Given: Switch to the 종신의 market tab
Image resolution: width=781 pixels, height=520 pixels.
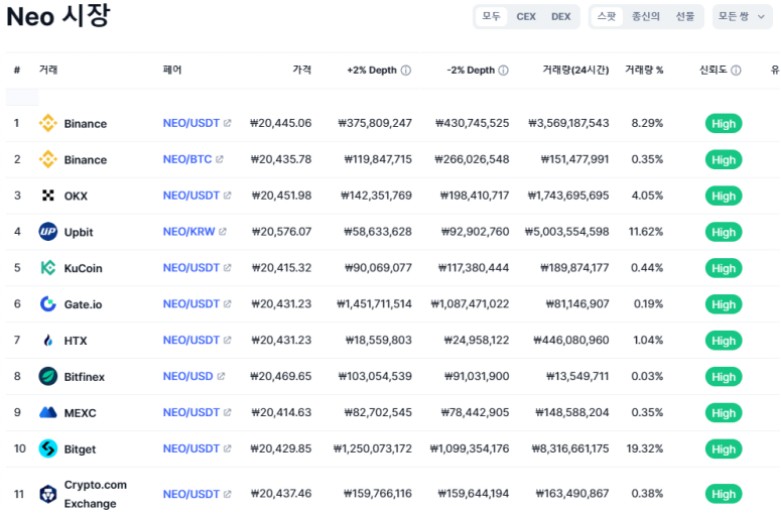Looking at the screenshot, I should (x=646, y=16).
